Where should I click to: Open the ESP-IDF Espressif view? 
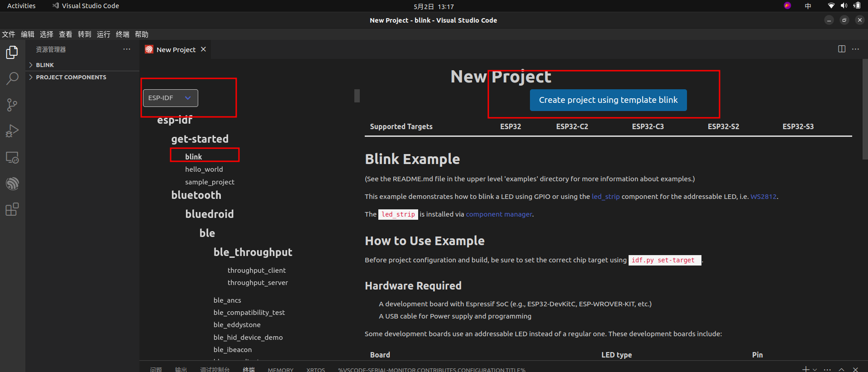coord(12,184)
